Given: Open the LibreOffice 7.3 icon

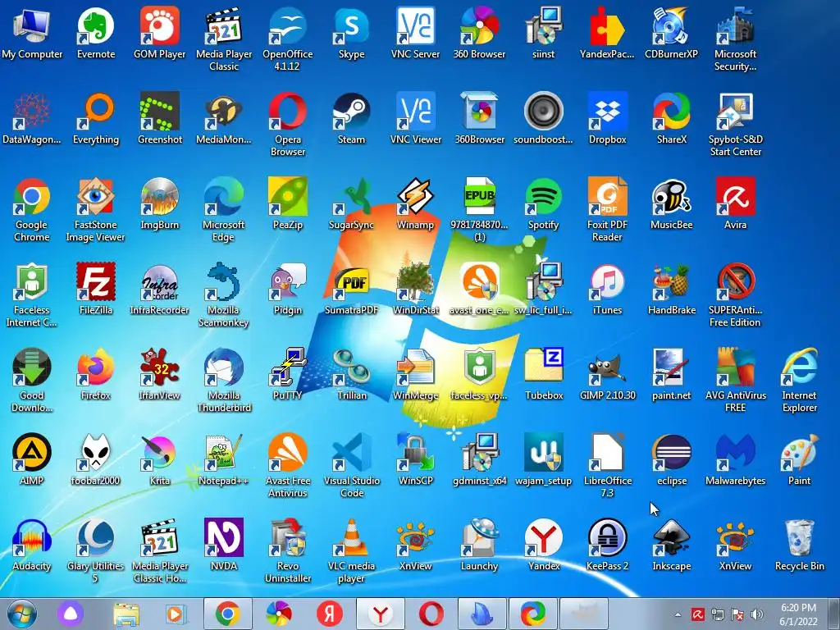Looking at the screenshot, I should tap(608, 465).
